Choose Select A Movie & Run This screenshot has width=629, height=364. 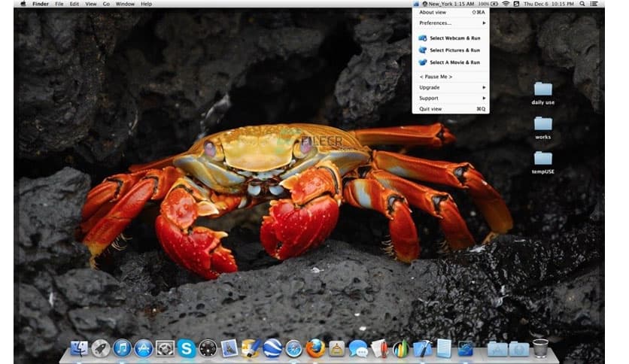pyautogui.click(x=454, y=62)
